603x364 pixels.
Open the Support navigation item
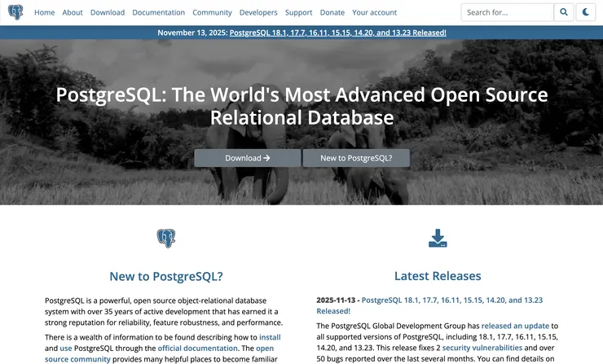(x=298, y=12)
